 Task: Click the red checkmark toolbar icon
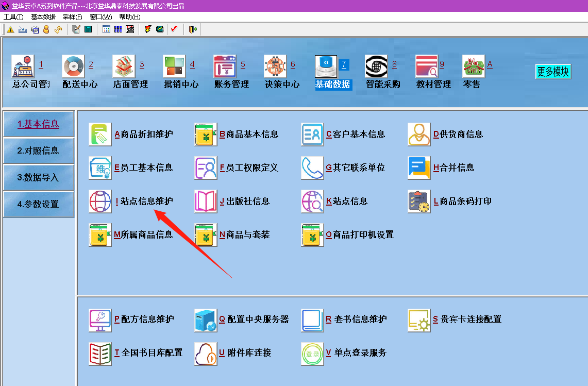point(174,29)
